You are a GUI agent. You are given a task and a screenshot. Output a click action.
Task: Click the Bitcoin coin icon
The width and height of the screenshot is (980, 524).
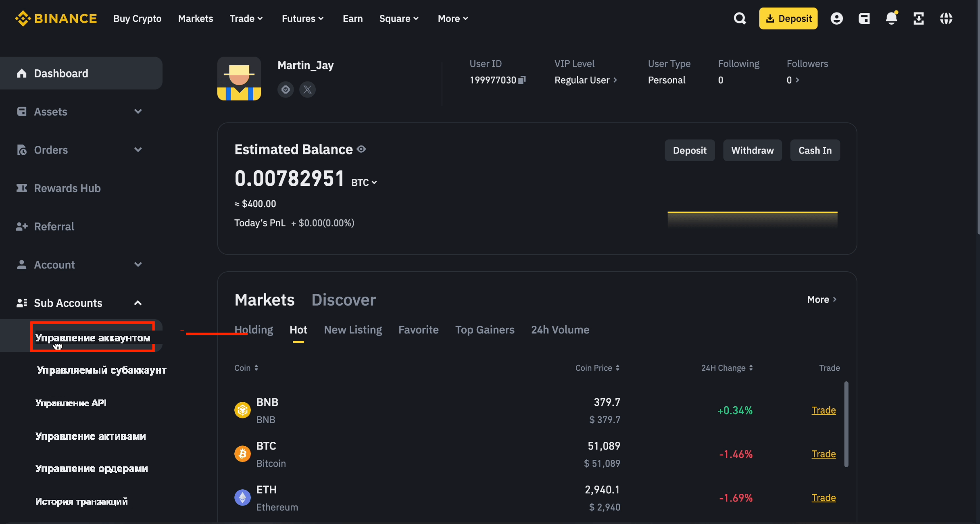coord(242,454)
